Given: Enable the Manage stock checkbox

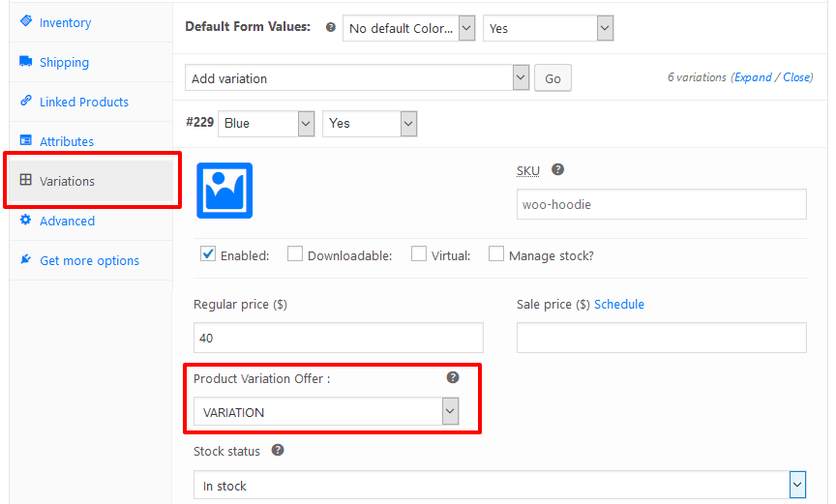Looking at the screenshot, I should pyautogui.click(x=496, y=253).
